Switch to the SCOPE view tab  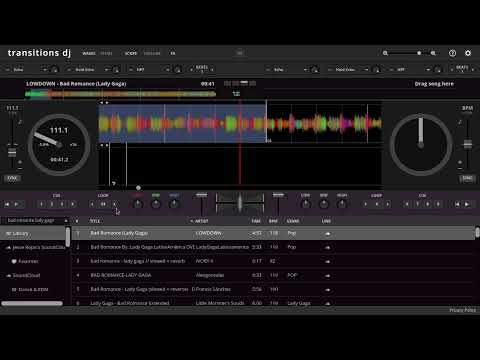tap(131, 53)
